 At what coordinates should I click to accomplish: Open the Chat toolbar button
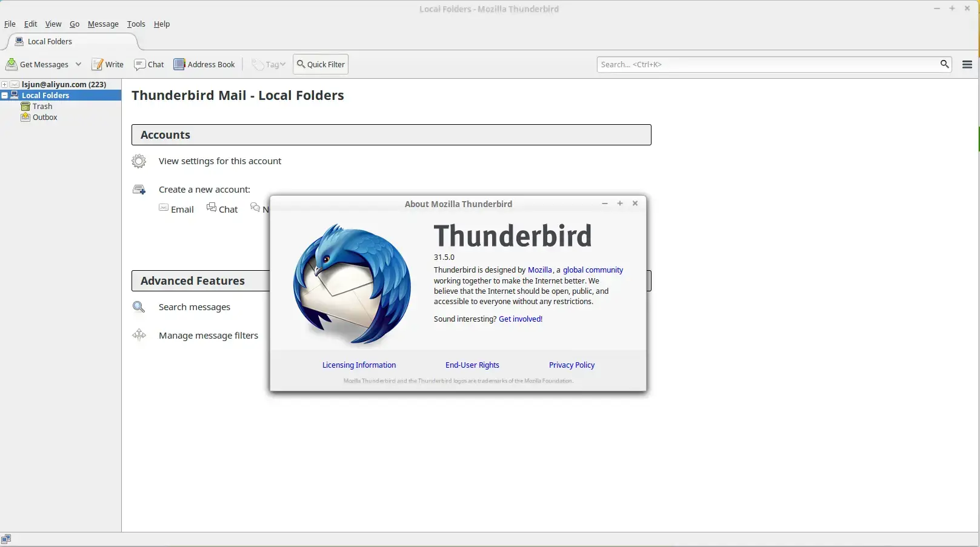coord(149,64)
